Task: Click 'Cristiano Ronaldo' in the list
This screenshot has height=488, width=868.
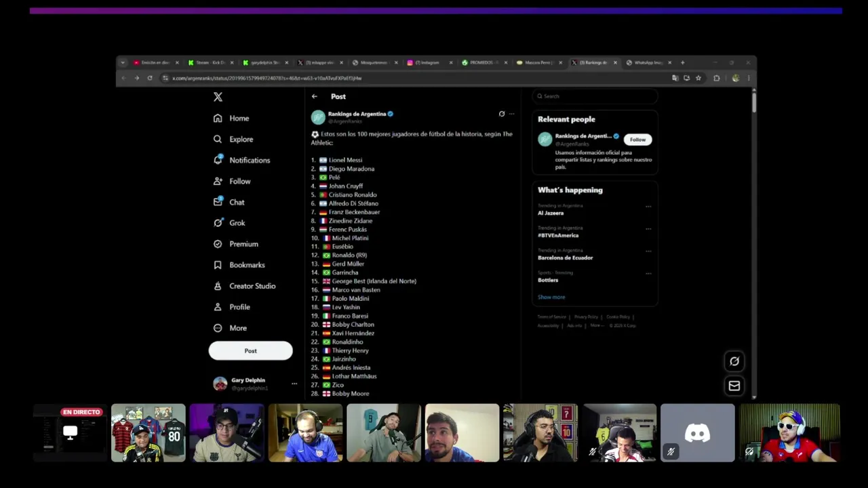Action: click(353, 195)
